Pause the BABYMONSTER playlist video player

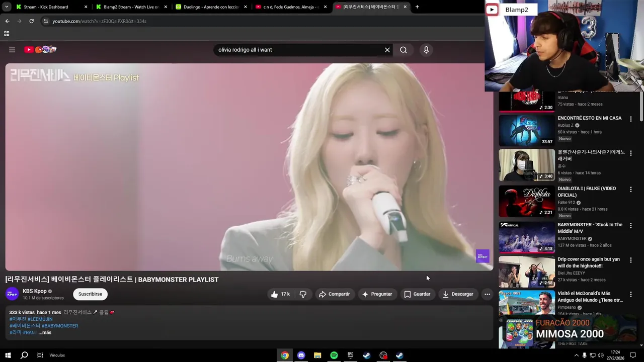coord(249,167)
